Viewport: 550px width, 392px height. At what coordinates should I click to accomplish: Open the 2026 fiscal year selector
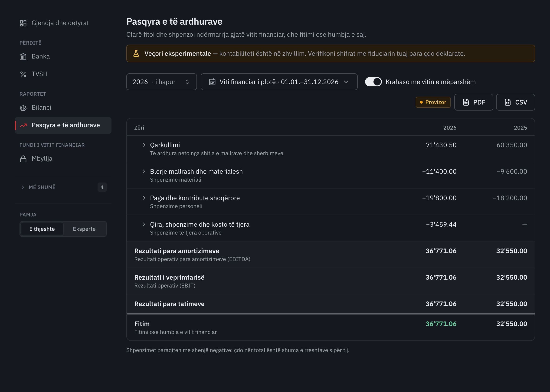[x=161, y=82]
